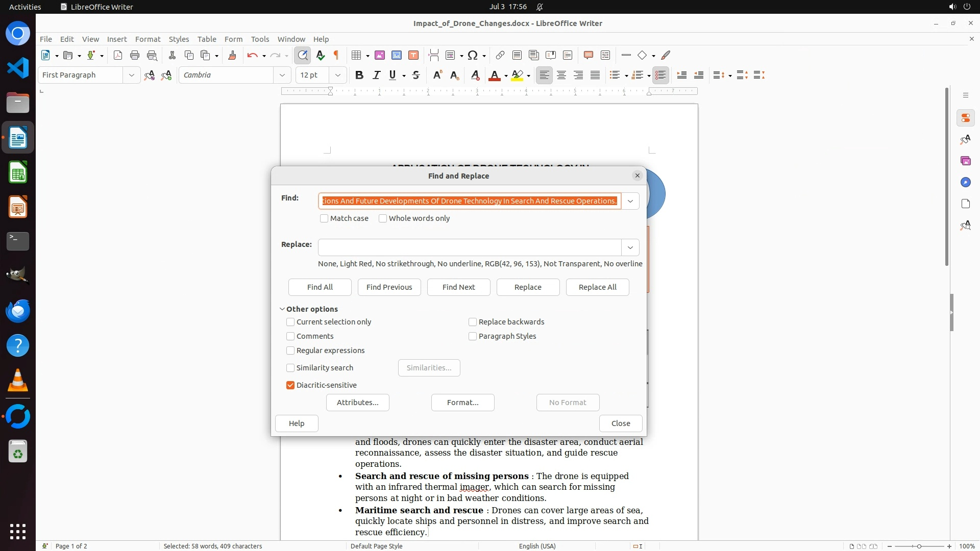
Task: Click the Insert Special Character omega icon
Action: (473, 55)
